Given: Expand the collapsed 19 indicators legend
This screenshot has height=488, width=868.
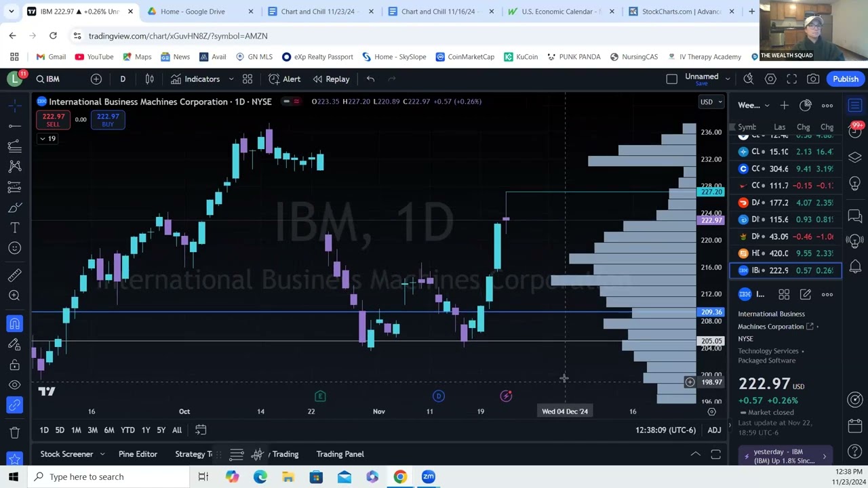Looking at the screenshot, I should coord(47,138).
